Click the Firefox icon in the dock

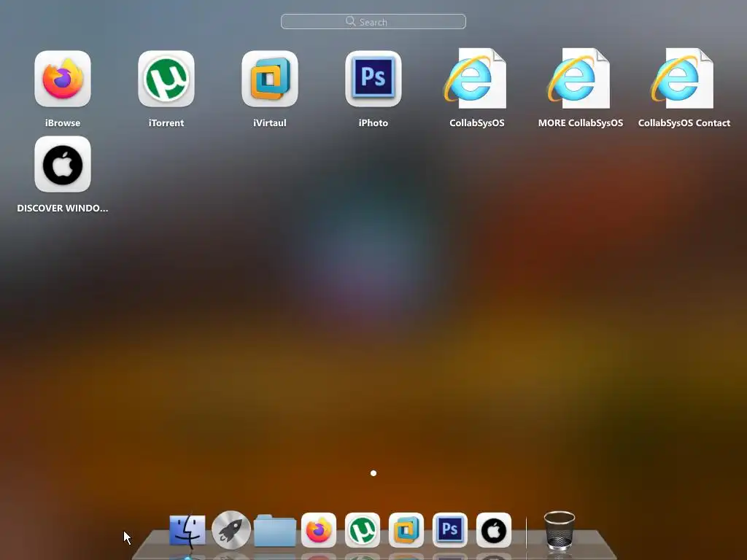tap(319, 530)
